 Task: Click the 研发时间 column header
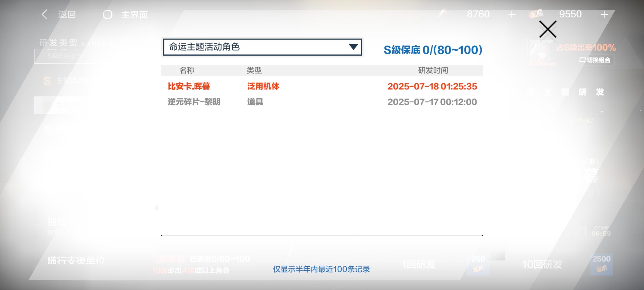coord(433,70)
